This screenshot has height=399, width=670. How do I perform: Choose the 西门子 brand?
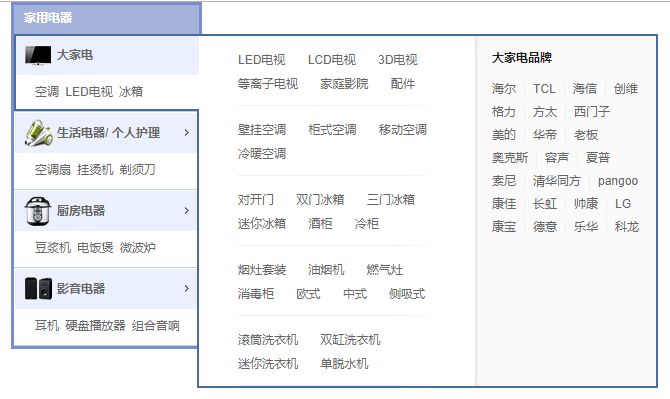[592, 112]
